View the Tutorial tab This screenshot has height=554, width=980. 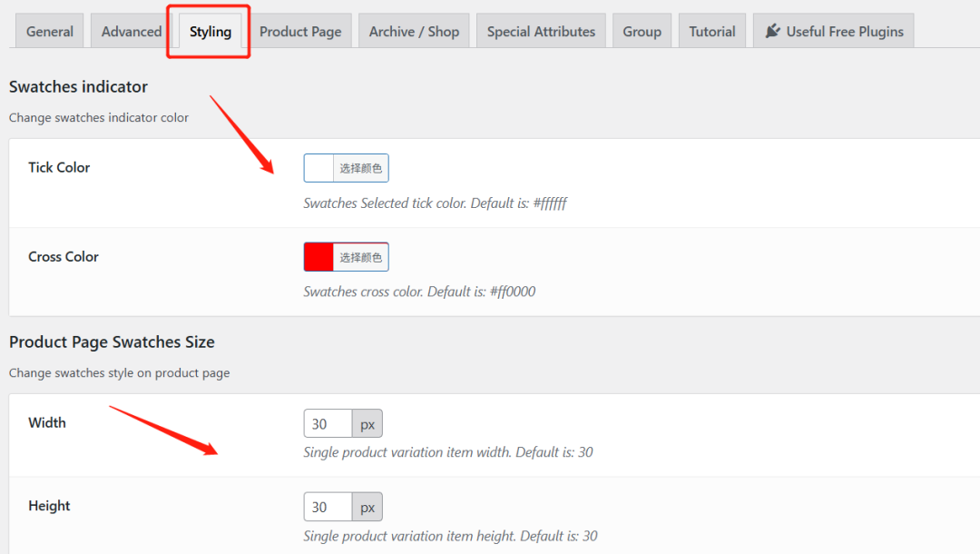[x=712, y=31]
